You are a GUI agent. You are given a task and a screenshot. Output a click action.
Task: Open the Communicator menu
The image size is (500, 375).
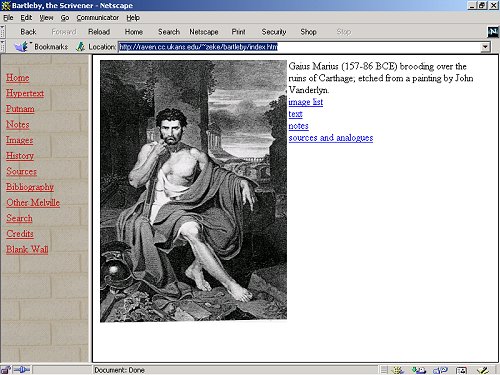click(98, 18)
